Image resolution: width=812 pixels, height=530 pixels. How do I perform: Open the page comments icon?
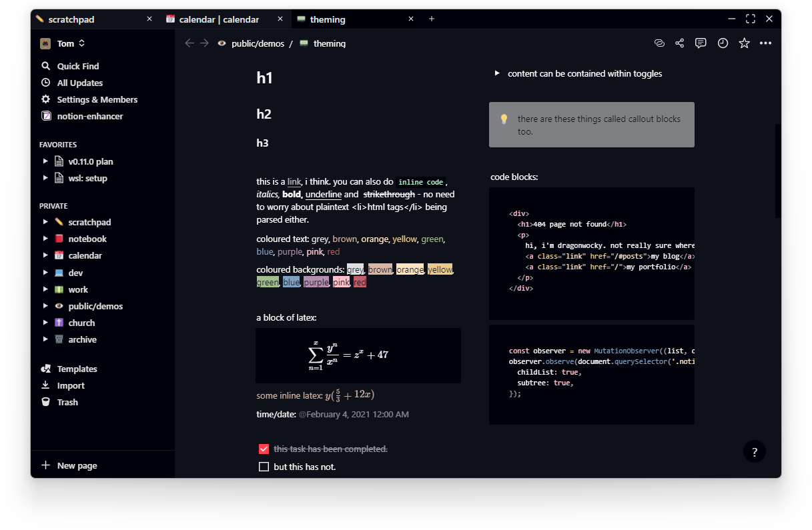click(x=701, y=43)
